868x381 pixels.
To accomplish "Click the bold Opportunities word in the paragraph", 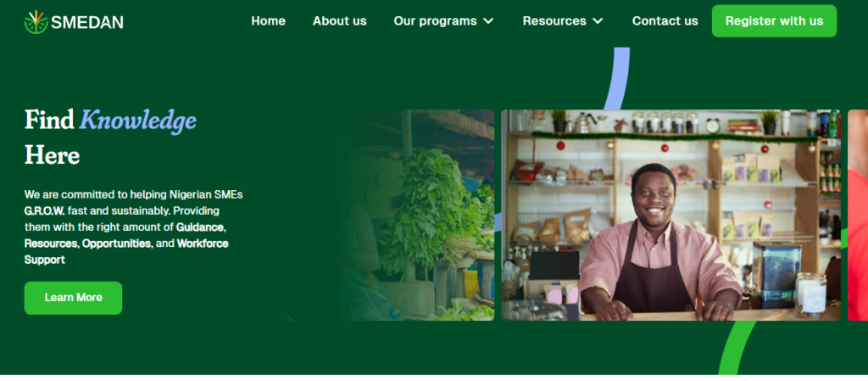I will (x=116, y=244).
